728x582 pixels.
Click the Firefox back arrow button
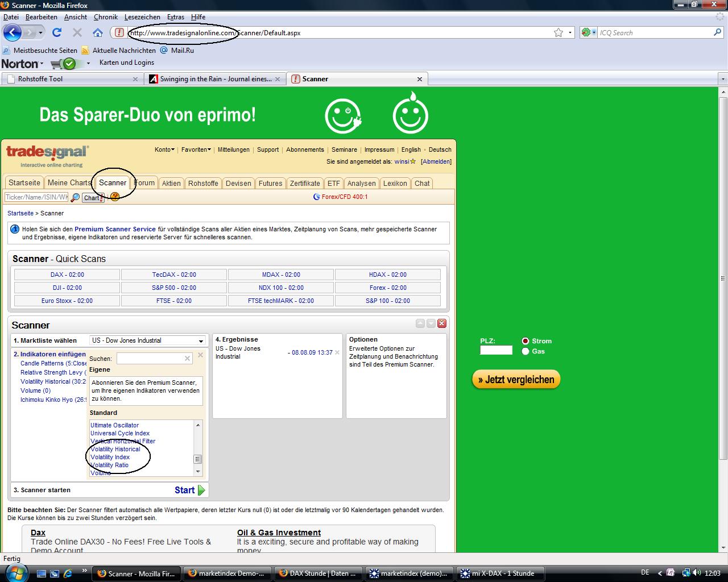coord(13,32)
